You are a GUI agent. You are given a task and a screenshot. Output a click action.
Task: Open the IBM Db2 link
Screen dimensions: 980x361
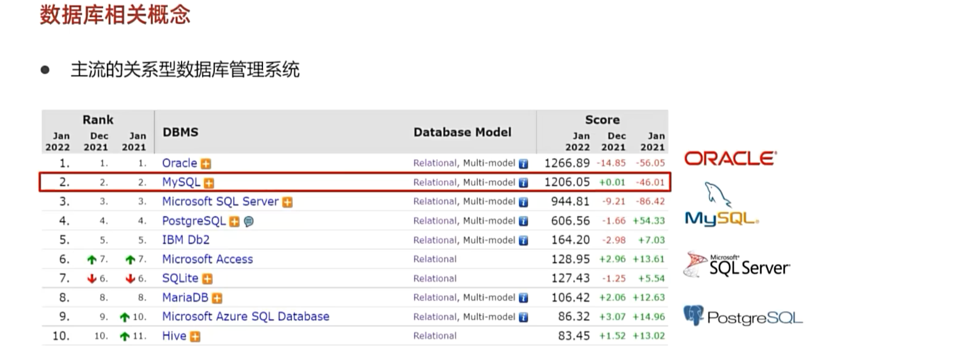186,239
